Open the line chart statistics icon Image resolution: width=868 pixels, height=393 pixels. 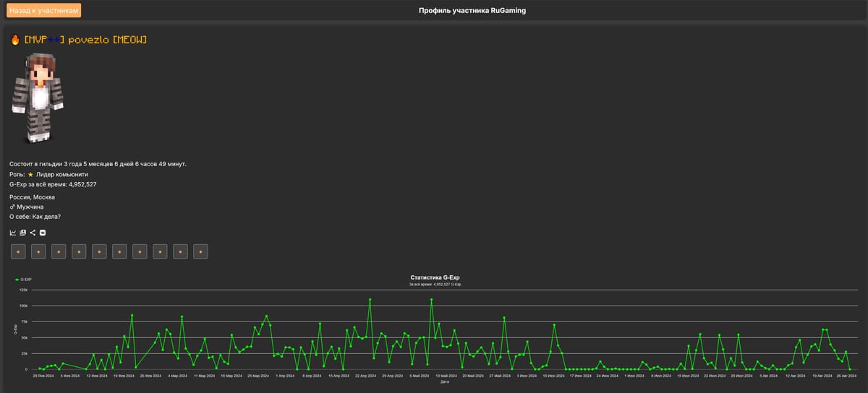13,233
